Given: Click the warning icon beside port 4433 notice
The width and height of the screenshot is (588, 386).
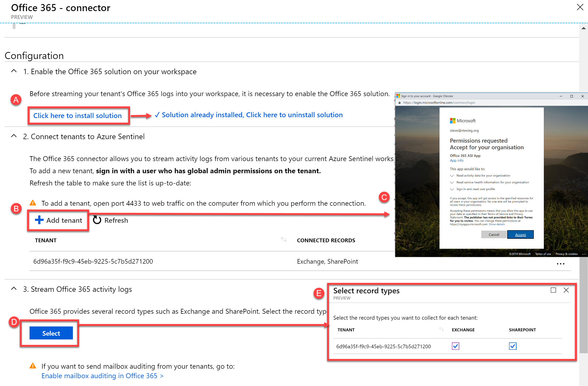Looking at the screenshot, I should click(x=33, y=203).
